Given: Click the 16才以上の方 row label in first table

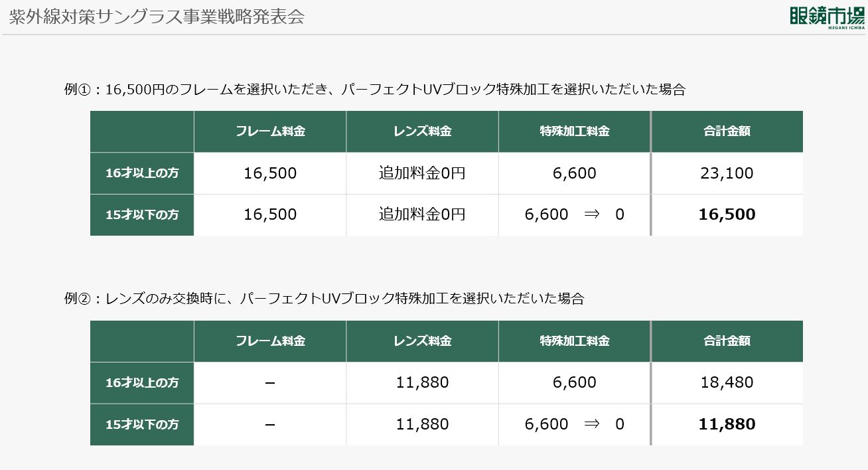Looking at the screenshot, I should 142,173.
